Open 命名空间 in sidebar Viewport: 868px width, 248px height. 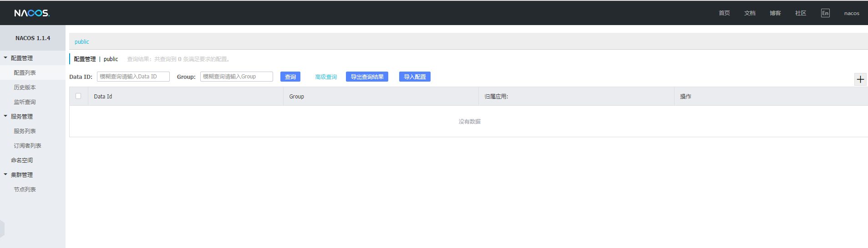click(x=22, y=160)
